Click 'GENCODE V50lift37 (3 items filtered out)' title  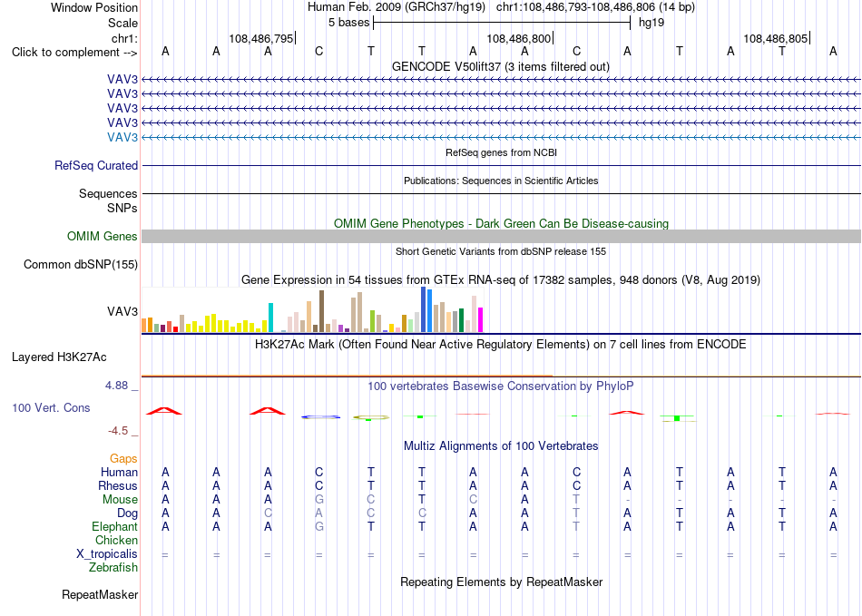501,67
